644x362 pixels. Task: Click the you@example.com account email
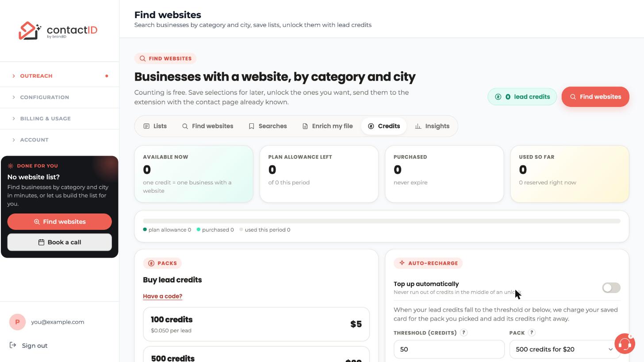tap(57, 322)
